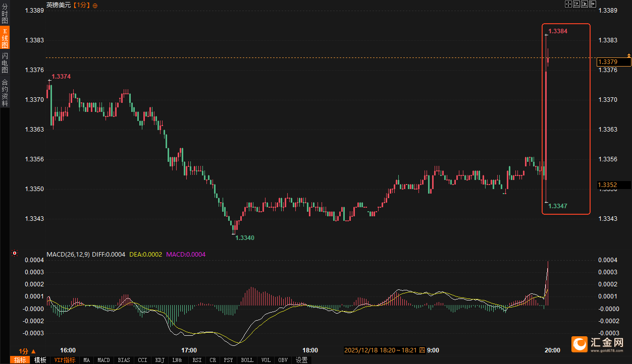Open the 1分 period dropdown arrow
The width and height of the screenshot is (632, 364).
coord(33,351)
